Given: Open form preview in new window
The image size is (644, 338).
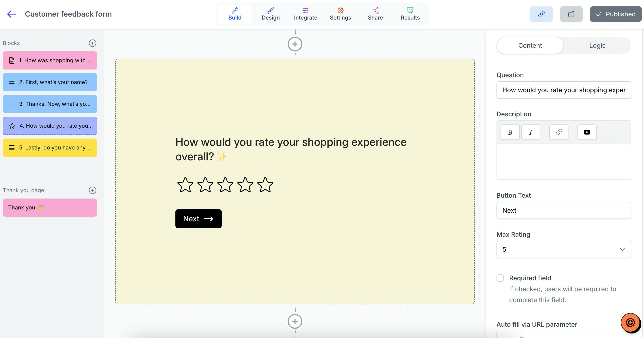Looking at the screenshot, I should (571, 14).
